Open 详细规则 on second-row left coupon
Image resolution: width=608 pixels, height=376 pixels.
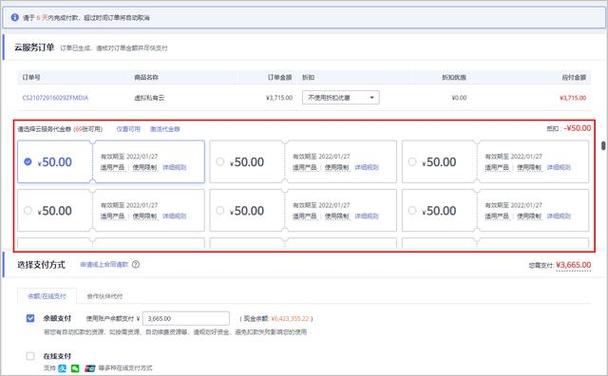(174, 216)
